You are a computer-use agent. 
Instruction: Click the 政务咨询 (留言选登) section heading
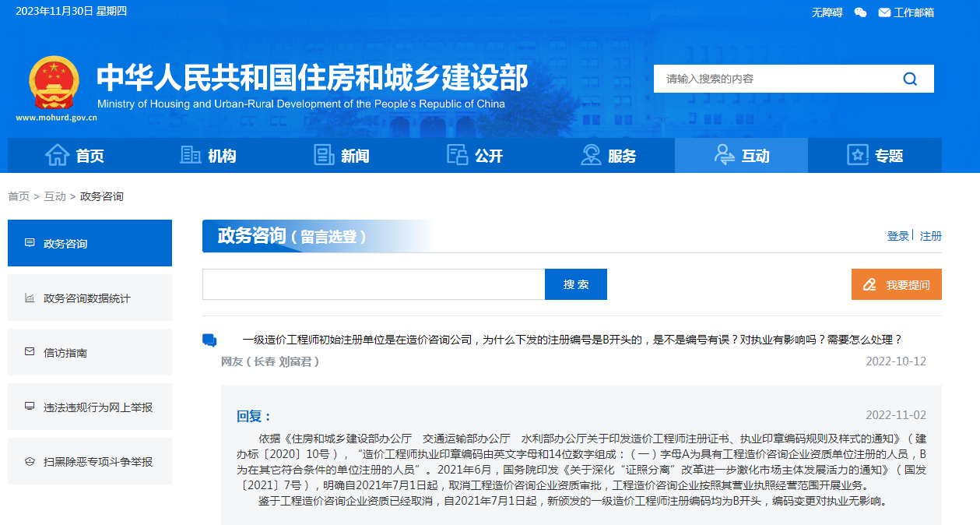(x=292, y=236)
